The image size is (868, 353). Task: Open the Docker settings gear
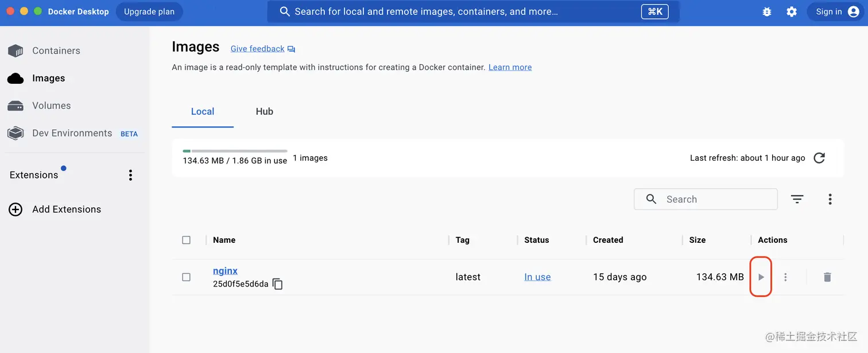coord(792,11)
